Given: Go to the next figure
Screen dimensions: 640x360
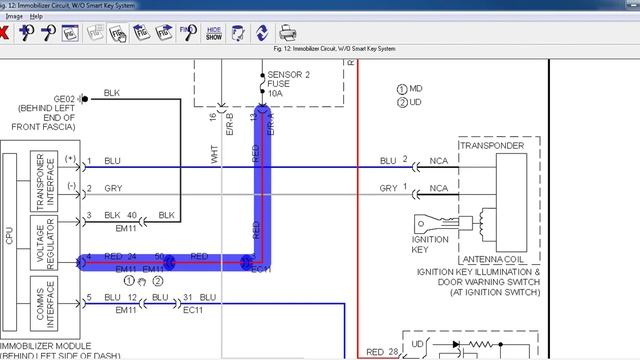Looking at the screenshot, I should [x=164, y=33].
